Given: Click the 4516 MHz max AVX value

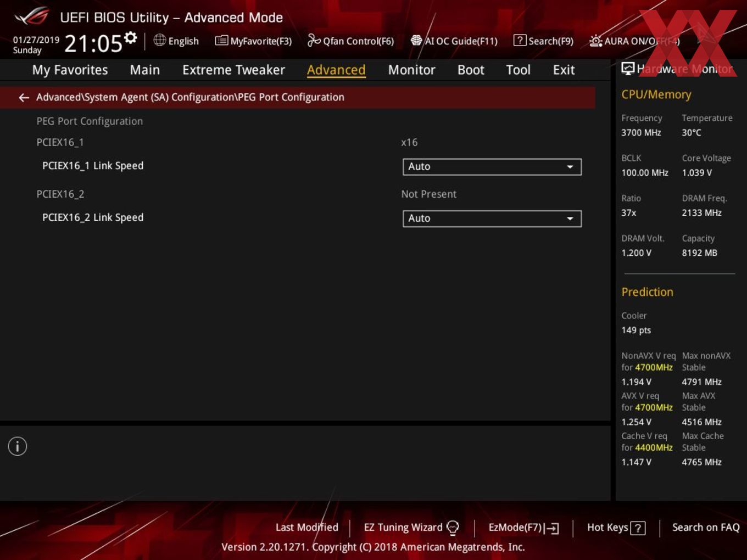Looking at the screenshot, I should (x=701, y=422).
